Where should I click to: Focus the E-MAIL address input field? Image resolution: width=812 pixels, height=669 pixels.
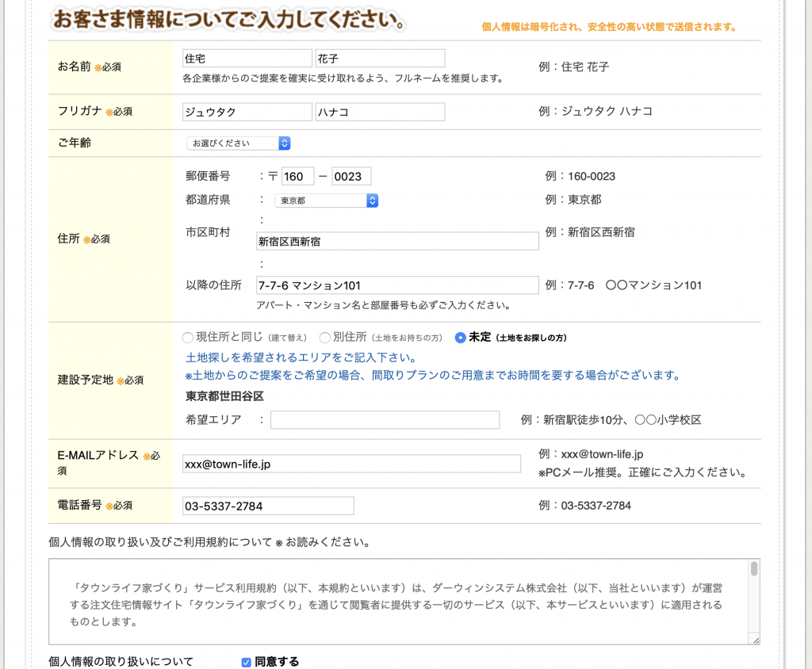pyautogui.click(x=351, y=464)
